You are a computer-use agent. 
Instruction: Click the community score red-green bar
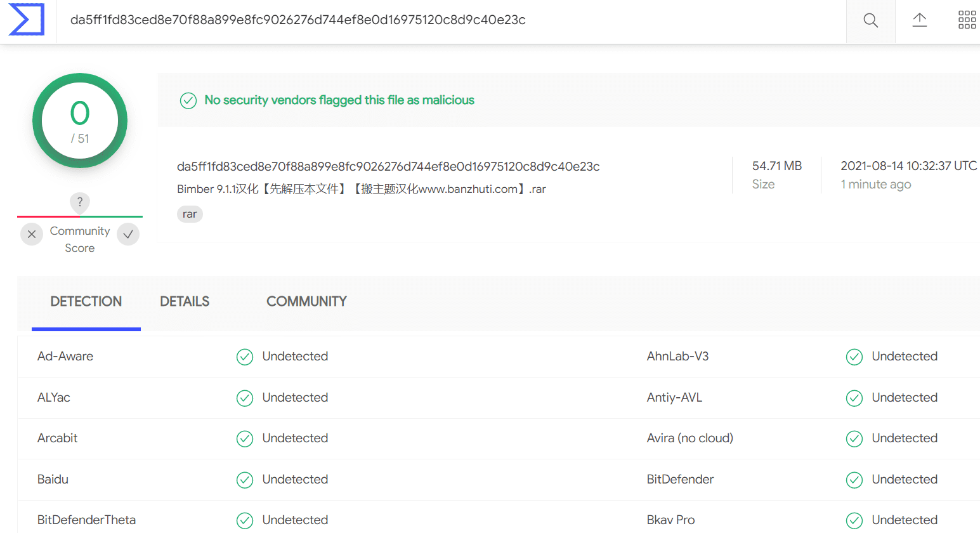(80, 216)
